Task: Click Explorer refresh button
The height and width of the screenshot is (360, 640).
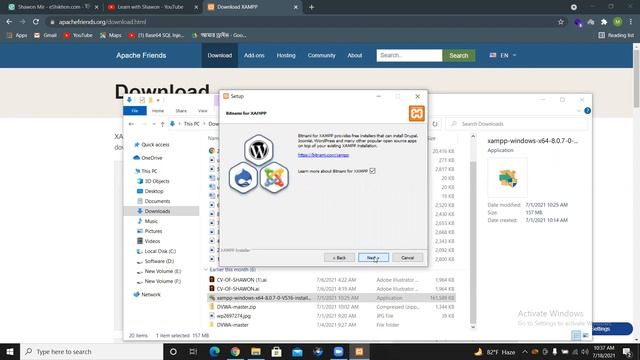Action: (x=435, y=124)
